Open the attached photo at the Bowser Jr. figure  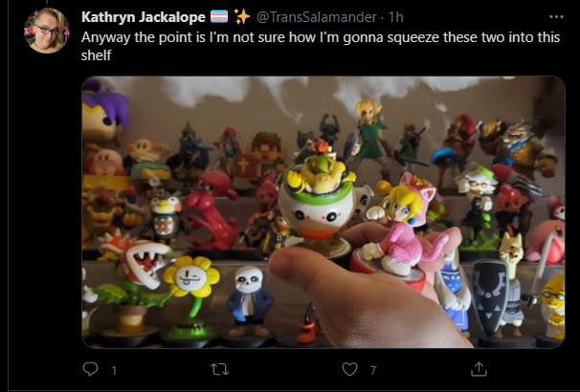click(318, 196)
